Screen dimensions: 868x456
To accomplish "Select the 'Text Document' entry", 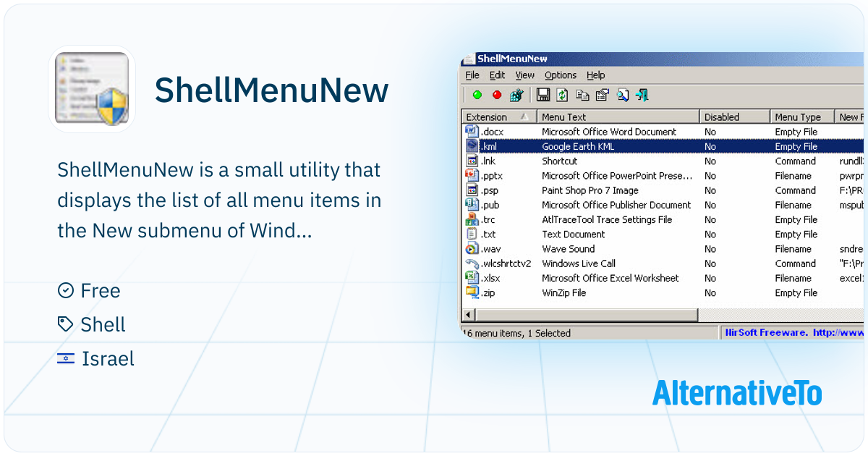I will click(x=573, y=234).
